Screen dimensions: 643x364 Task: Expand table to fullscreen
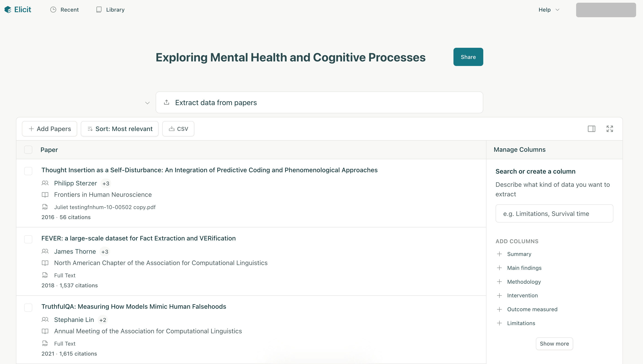click(x=610, y=129)
